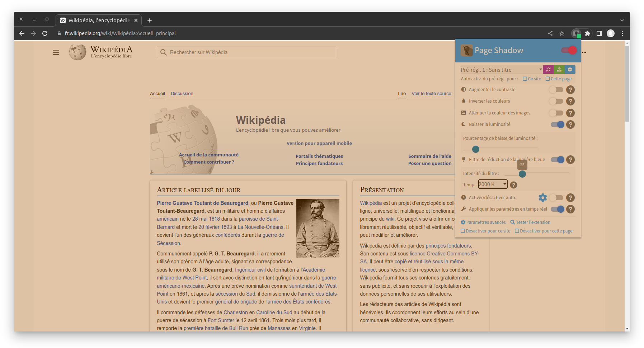This screenshot has width=644, height=348.
Task: Switch to the Discussion tab
Action: pyautogui.click(x=182, y=94)
